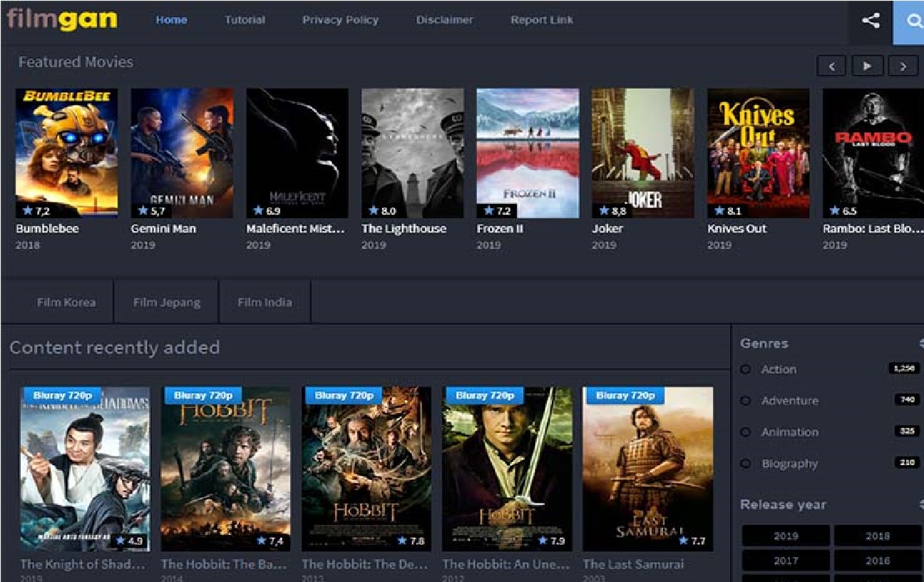The width and height of the screenshot is (924, 582).
Task: Open the search magnifier icon
Action: click(x=915, y=21)
